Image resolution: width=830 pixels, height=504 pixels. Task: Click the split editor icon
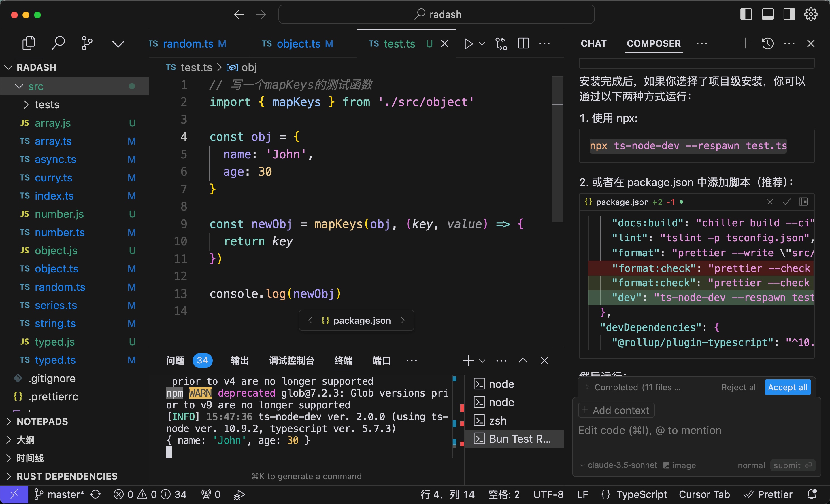(x=523, y=44)
